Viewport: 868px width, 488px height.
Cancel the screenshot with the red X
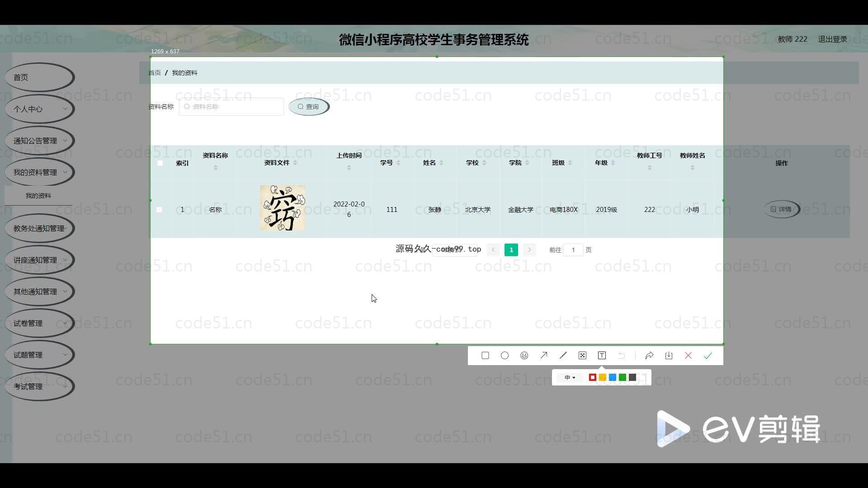pyautogui.click(x=688, y=356)
